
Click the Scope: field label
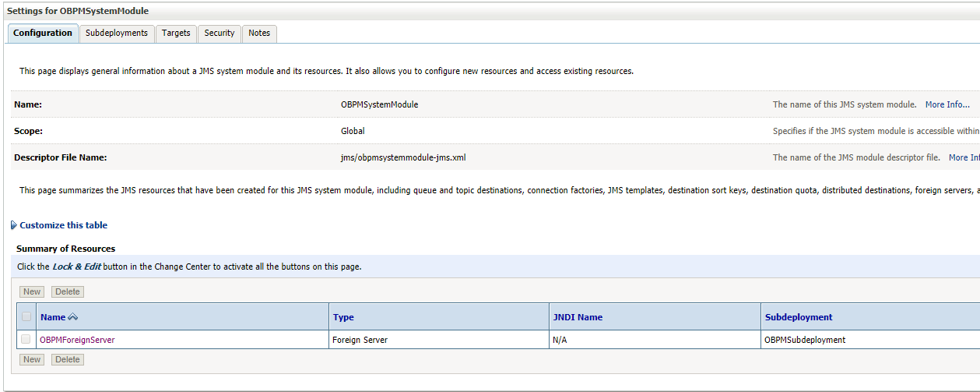tap(28, 131)
